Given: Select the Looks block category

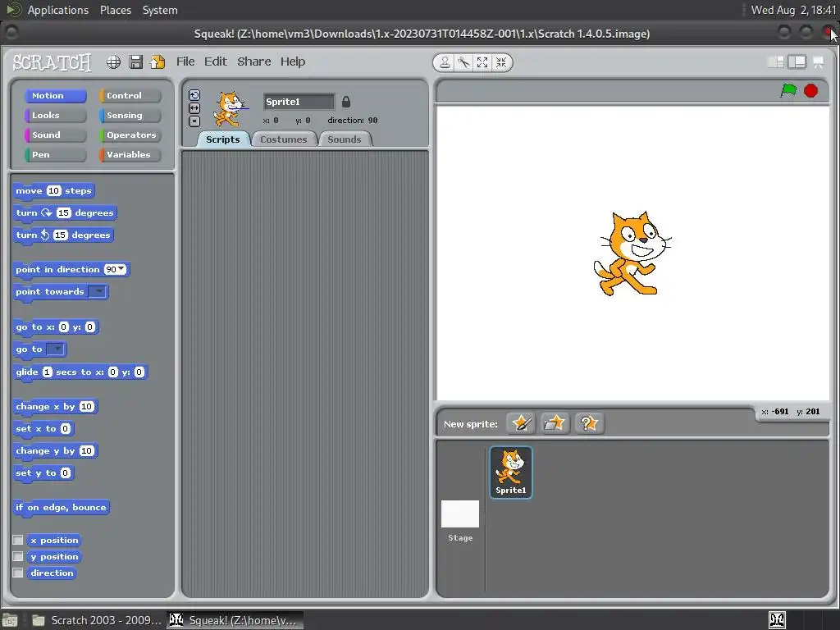Looking at the screenshot, I should (x=55, y=115).
